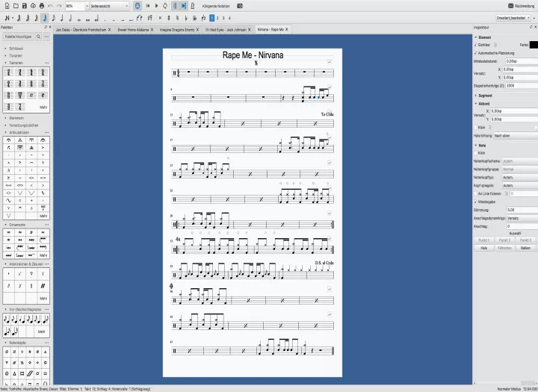Click Palette hinzufügen button

click(x=18, y=37)
